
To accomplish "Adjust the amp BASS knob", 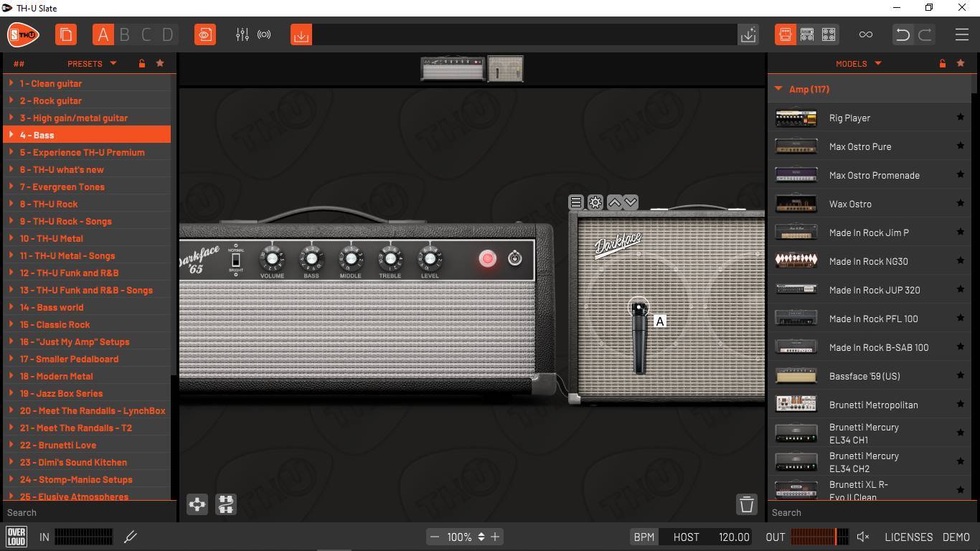I will point(311,259).
